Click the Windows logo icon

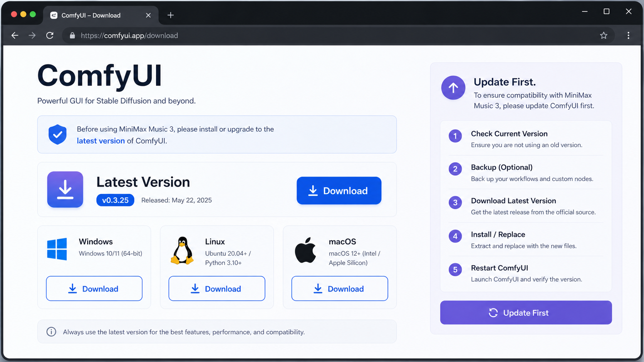click(x=57, y=249)
